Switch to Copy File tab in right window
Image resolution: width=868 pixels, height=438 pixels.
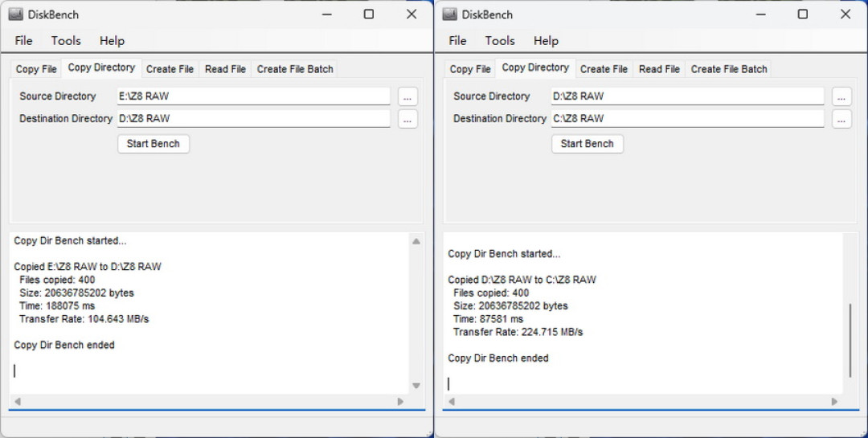[x=470, y=69]
